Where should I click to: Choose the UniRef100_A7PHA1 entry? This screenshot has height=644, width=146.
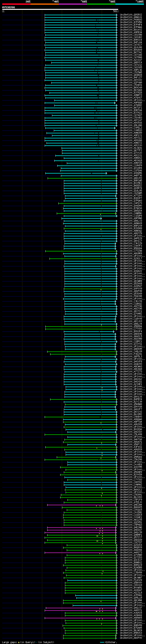pyautogui.click(x=131, y=595)
